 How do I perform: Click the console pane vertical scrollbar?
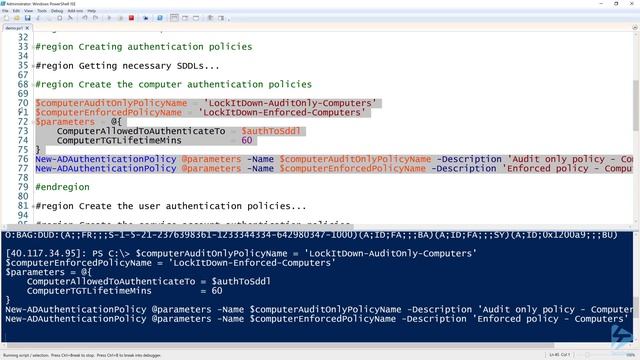(x=636, y=306)
